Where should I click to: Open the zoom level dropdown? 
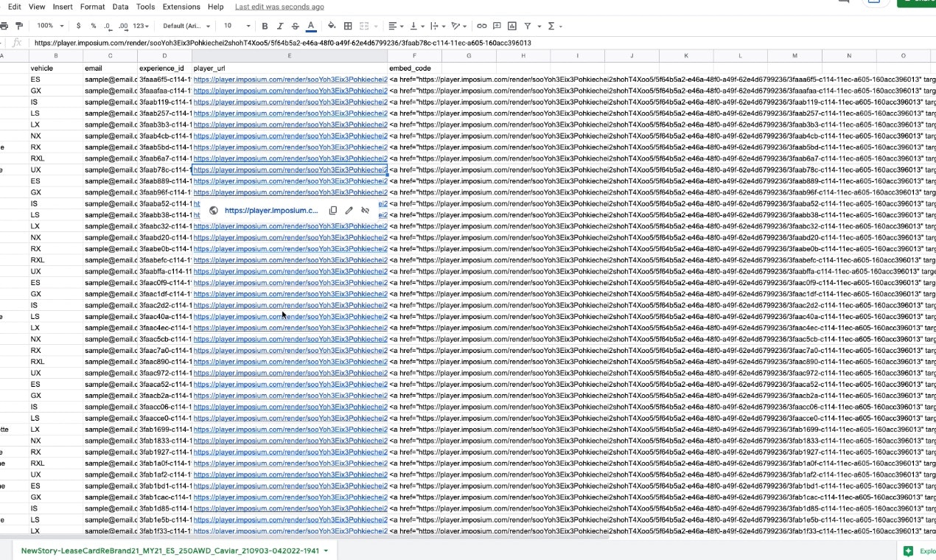click(x=49, y=26)
